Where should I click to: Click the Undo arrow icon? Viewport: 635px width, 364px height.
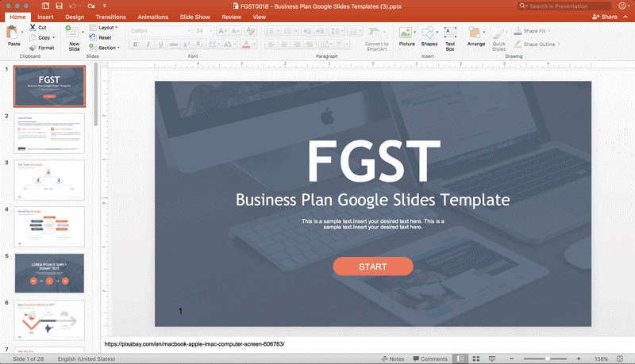[x=73, y=6]
